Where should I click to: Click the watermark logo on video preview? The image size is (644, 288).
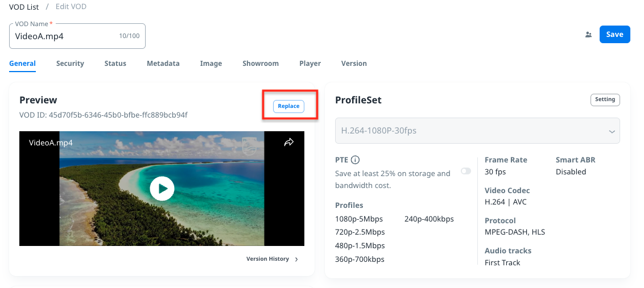click(x=249, y=144)
